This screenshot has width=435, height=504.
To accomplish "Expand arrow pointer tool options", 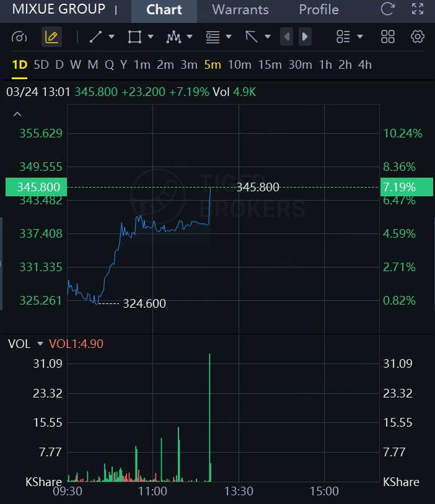I will pyautogui.click(x=268, y=37).
